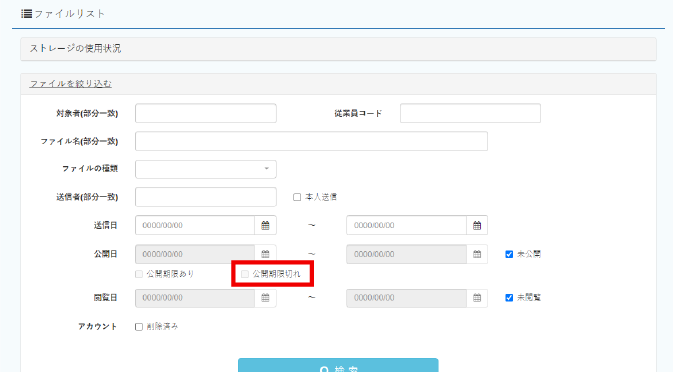Open calendar for 送信日 end date
This screenshot has width=673, height=373.
coord(477,225)
